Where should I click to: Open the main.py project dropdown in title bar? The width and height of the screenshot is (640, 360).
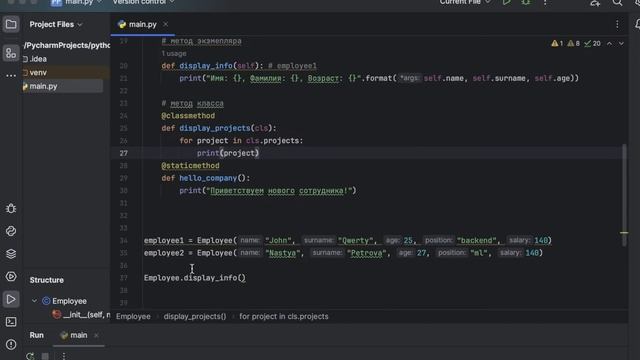pyautogui.click(x=76, y=2)
